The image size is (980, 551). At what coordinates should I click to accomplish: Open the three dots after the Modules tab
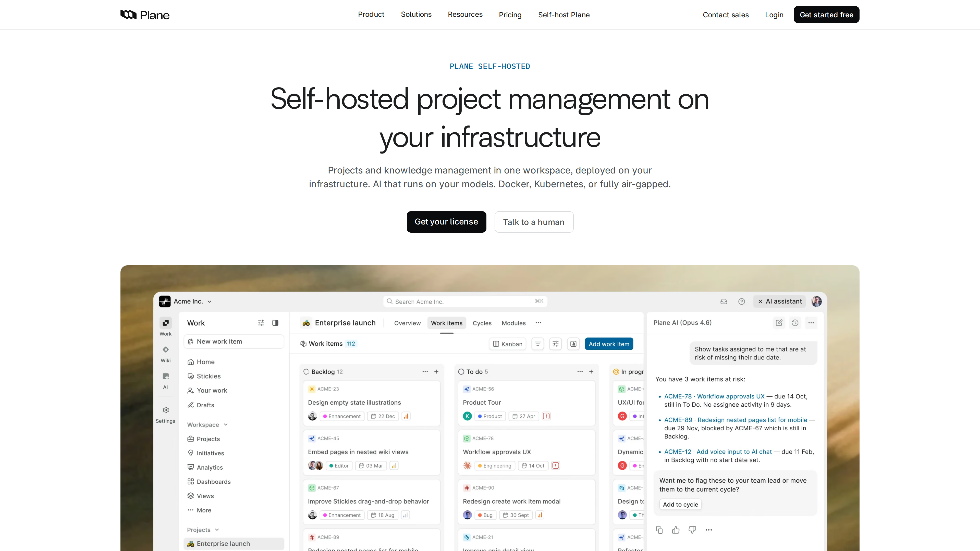(538, 323)
